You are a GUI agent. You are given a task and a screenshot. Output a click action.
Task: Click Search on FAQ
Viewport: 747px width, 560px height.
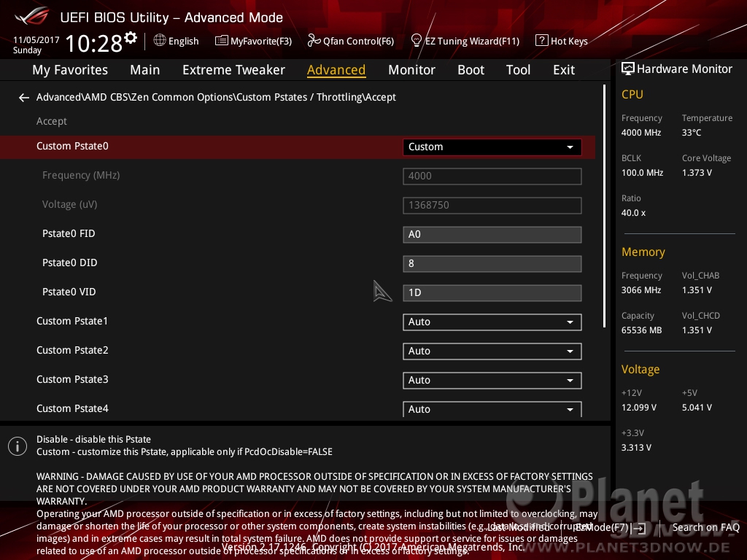point(705,527)
